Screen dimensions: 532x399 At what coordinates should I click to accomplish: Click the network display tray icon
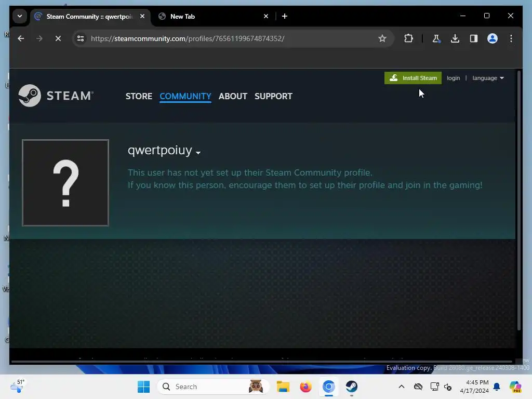coord(434,387)
